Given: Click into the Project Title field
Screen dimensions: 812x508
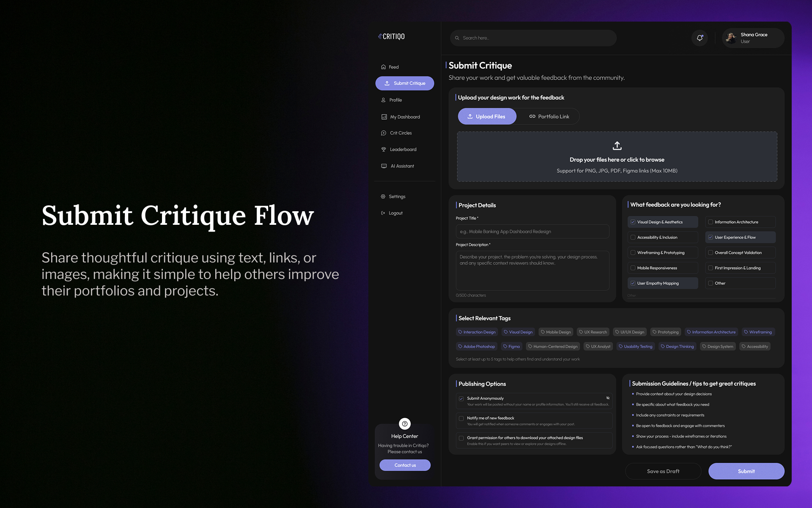Looking at the screenshot, I should [532, 232].
